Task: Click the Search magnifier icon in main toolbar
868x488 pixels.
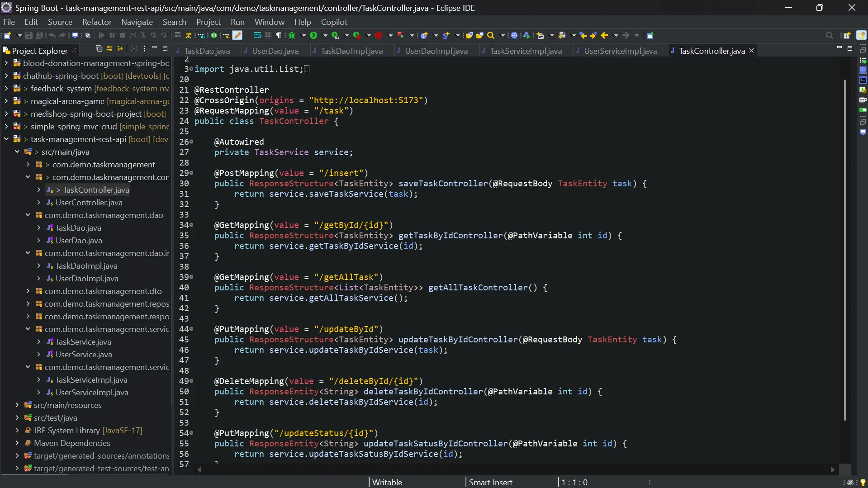Action: [491, 35]
